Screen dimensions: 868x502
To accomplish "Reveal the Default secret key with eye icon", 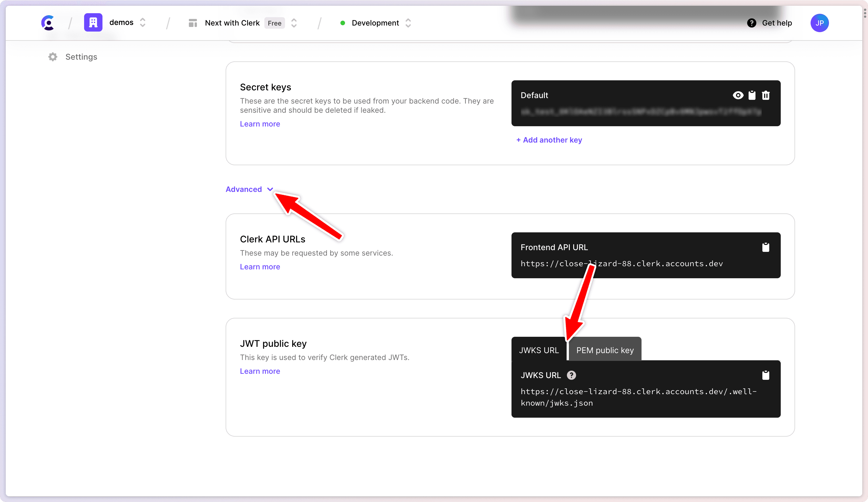I will pyautogui.click(x=738, y=95).
